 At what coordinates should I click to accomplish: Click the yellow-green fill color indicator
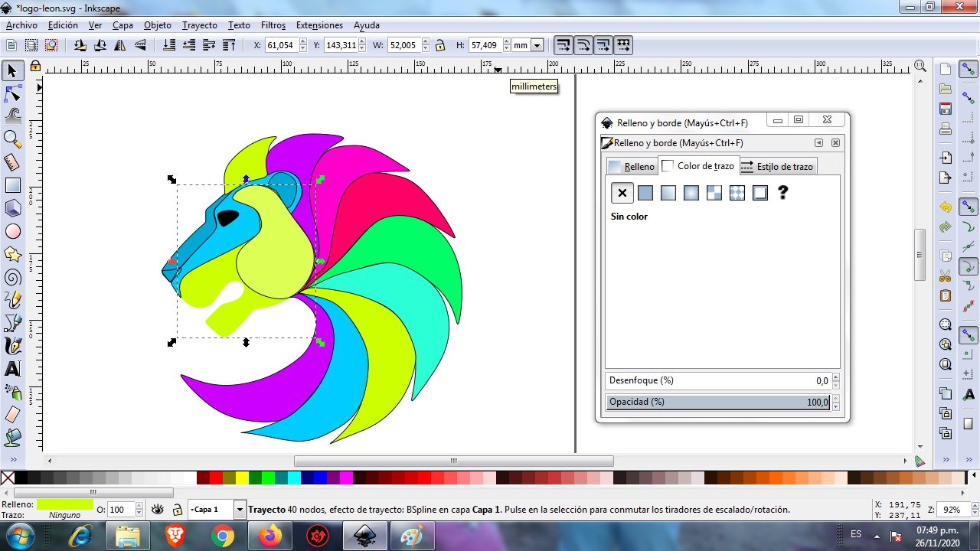[64, 504]
